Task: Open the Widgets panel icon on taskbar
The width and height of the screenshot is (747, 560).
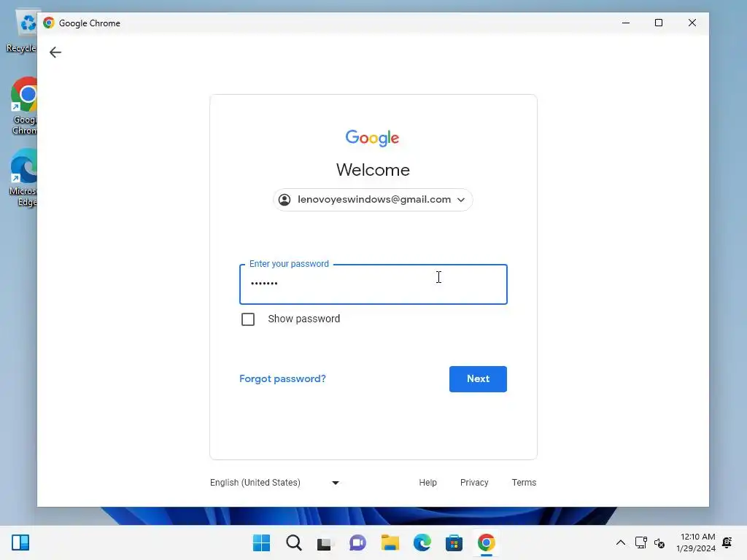Action: (x=20, y=542)
